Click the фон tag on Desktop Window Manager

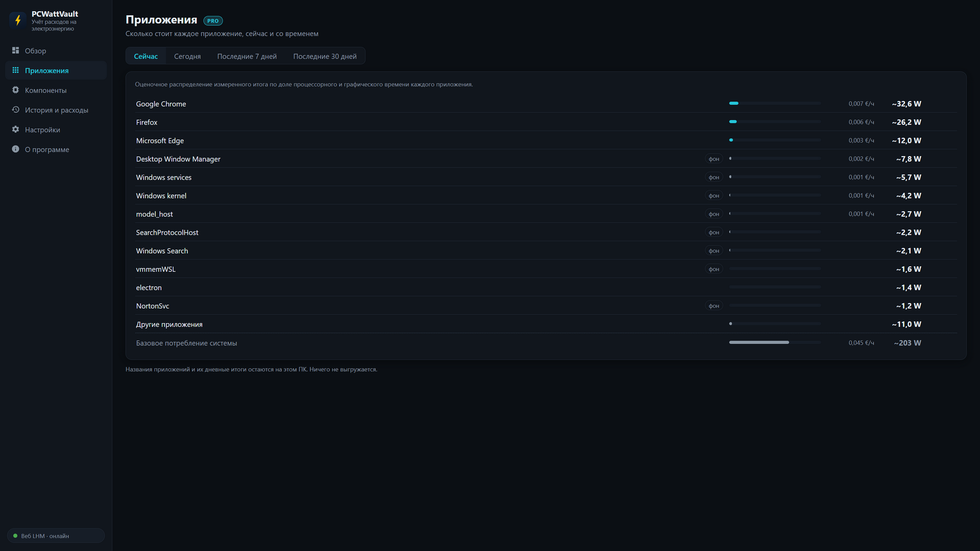714,159
